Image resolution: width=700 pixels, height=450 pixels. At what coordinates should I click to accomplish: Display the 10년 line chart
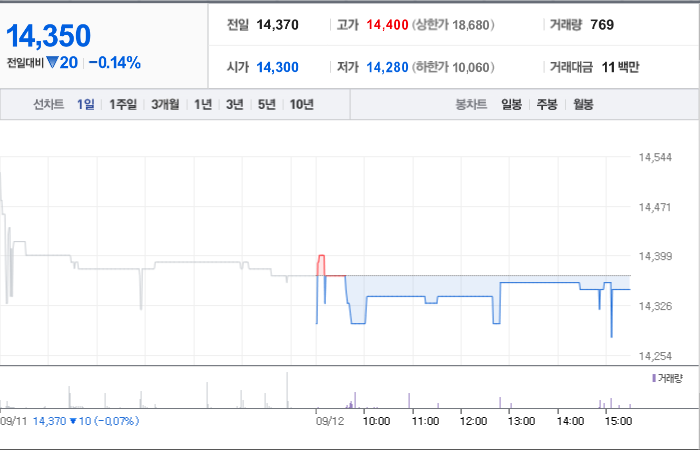tap(302, 105)
